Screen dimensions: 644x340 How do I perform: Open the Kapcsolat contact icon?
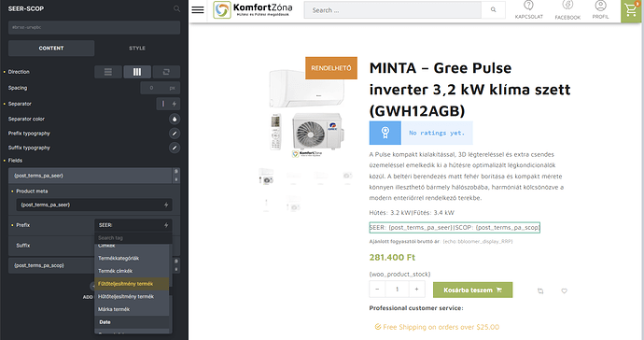click(x=529, y=10)
